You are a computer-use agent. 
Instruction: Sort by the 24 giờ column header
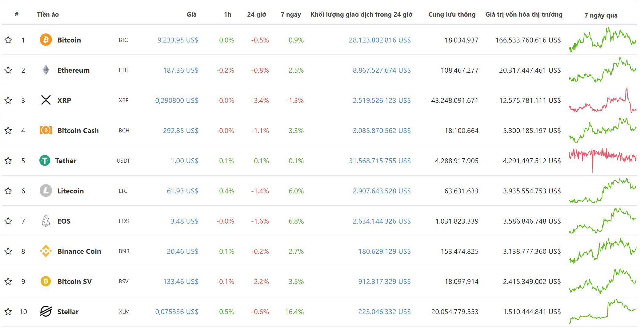point(257,14)
